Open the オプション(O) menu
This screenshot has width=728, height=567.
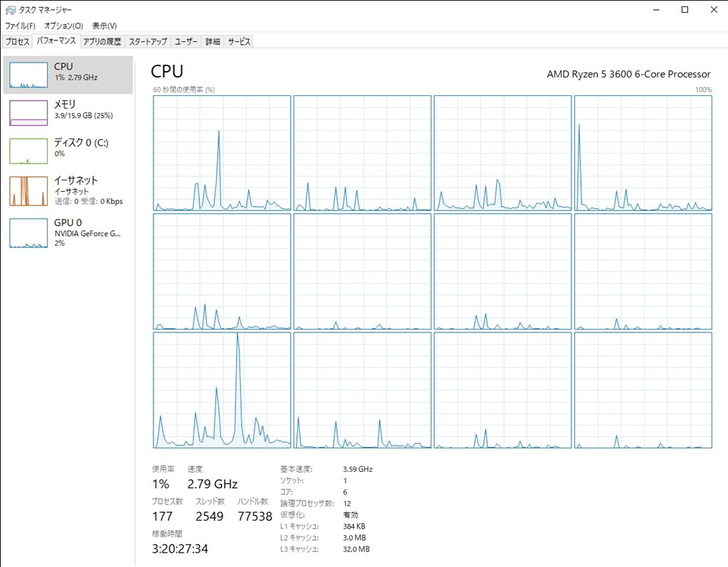point(63,26)
